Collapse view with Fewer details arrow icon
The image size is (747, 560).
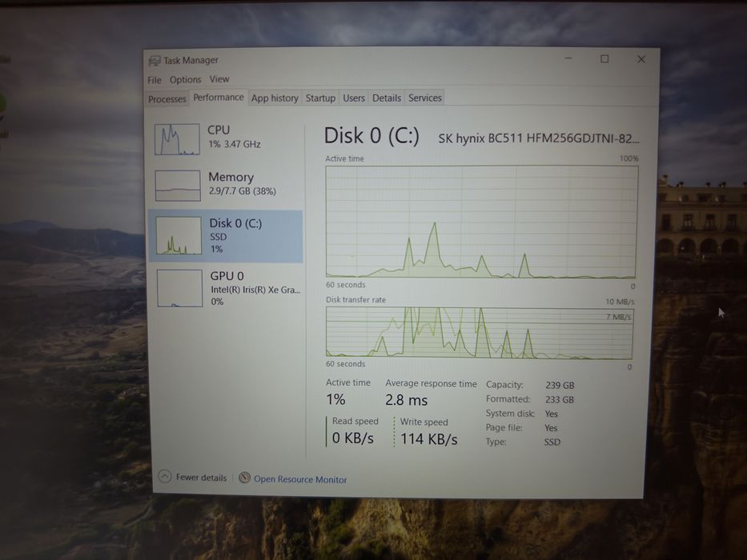[165, 476]
